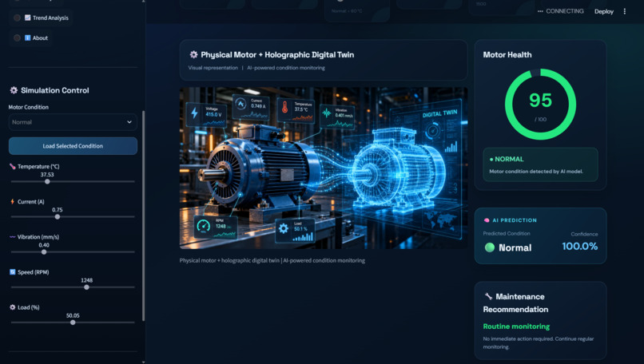Click the Deploy button
Viewport: 644px width, 364px height.
(604, 11)
